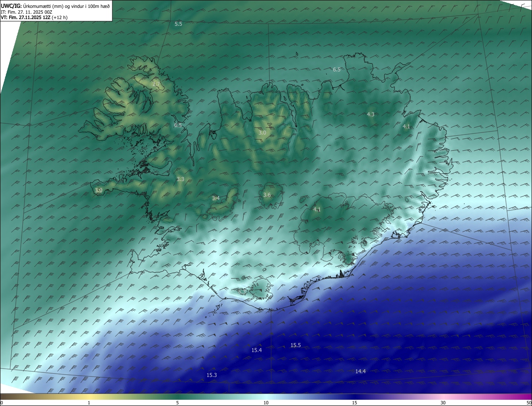
Task: Select the 3.3 precipitable water label
Action: coord(180,179)
